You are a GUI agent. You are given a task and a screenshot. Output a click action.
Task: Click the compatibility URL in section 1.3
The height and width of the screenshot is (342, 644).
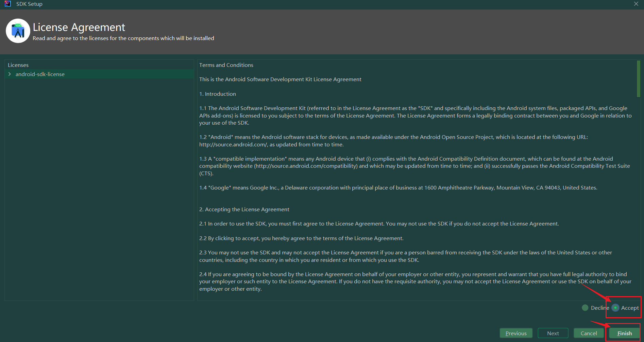pyautogui.click(x=306, y=166)
